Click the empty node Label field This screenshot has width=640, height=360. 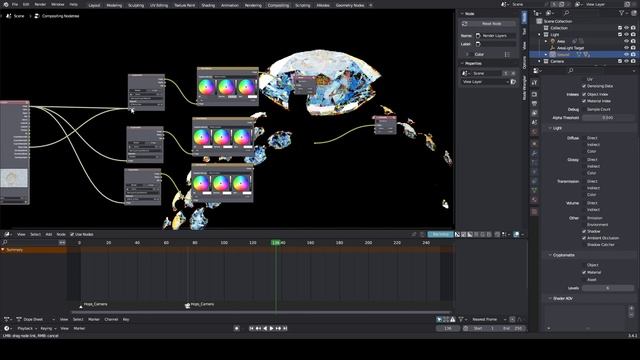pyautogui.click(x=495, y=44)
